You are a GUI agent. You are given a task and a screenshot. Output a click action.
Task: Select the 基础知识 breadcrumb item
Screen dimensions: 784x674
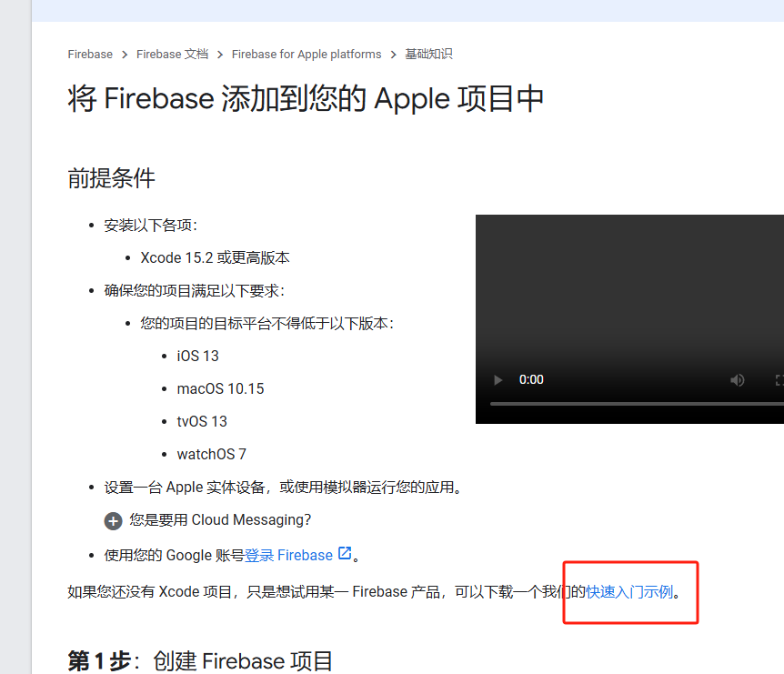pos(428,54)
